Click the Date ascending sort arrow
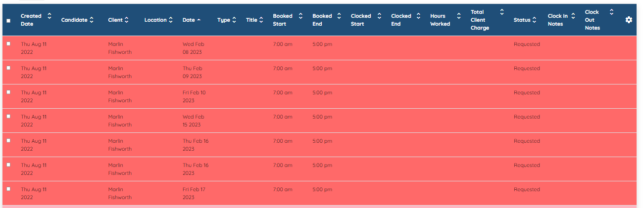 point(199,20)
